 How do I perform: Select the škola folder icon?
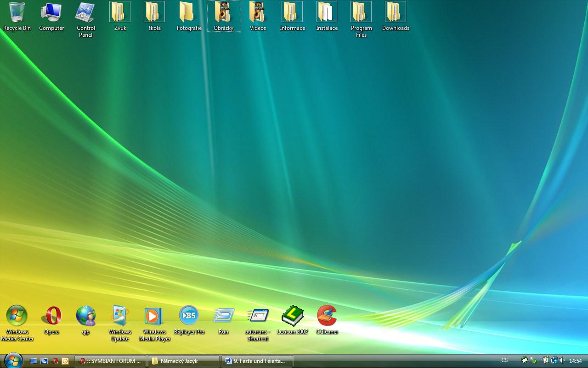pos(154,17)
